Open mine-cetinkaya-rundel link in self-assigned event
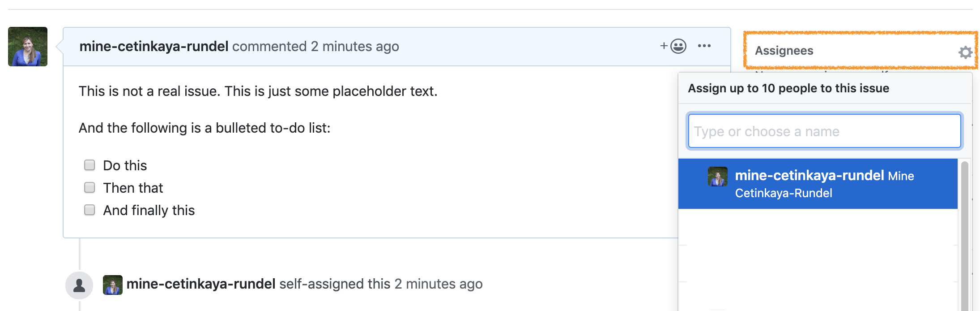This screenshot has width=980, height=311. click(x=201, y=284)
